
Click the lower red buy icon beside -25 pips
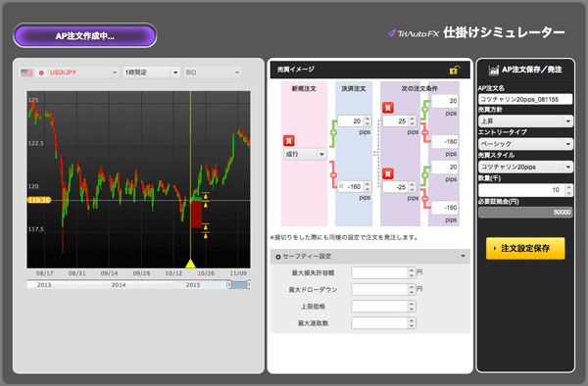(x=388, y=173)
